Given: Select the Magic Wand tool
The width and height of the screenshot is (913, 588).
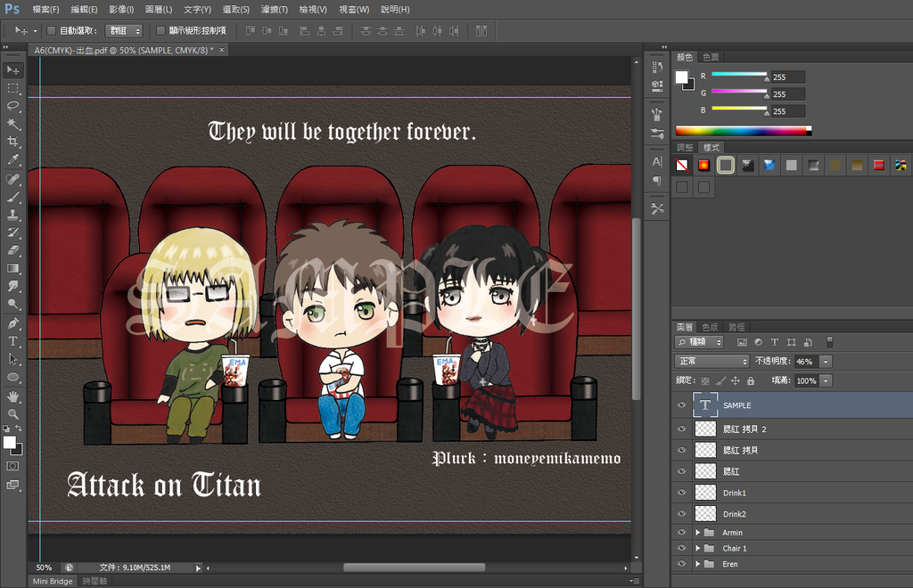Looking at the screenshot, I should [x=12, y=124].
